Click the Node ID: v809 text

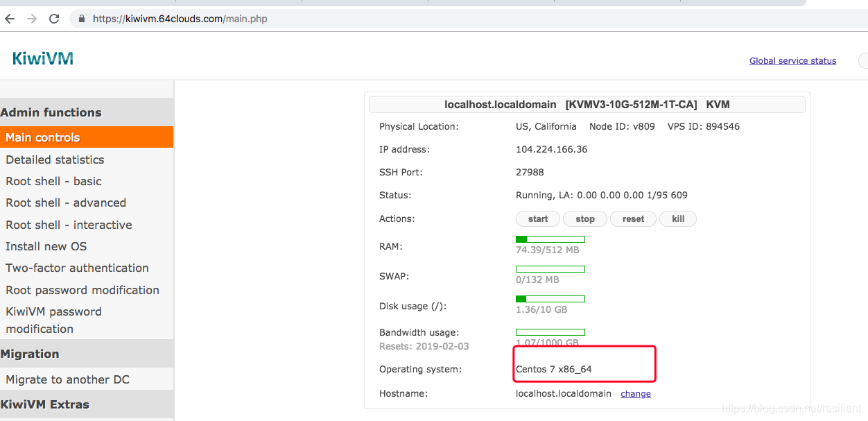[x=622, y=126]
